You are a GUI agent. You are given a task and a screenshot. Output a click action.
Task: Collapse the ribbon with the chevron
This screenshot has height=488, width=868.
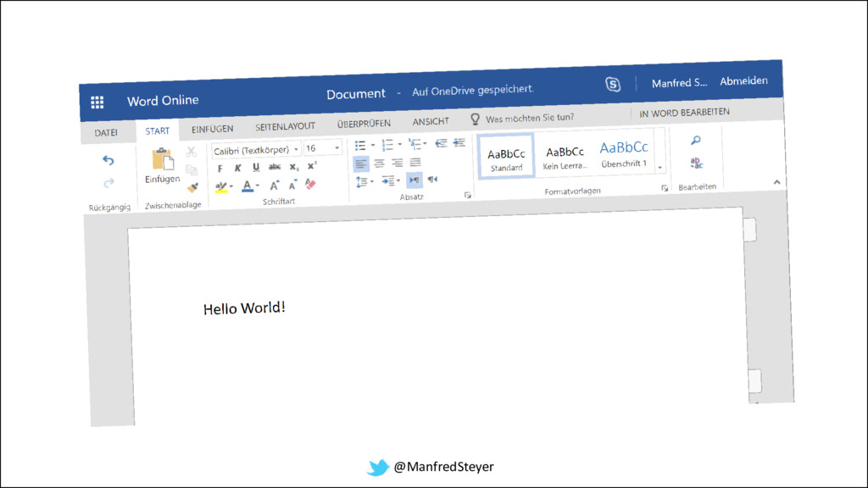pyautogui.click(x=776, y=182)
